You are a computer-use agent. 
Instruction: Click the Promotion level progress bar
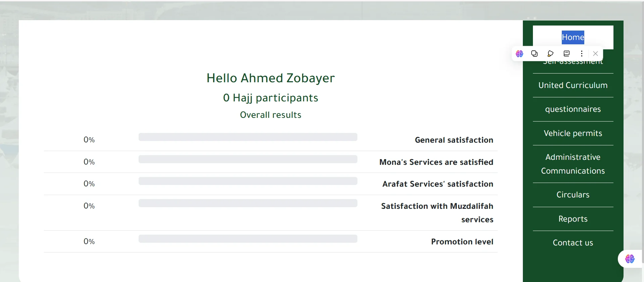point(248,239)
